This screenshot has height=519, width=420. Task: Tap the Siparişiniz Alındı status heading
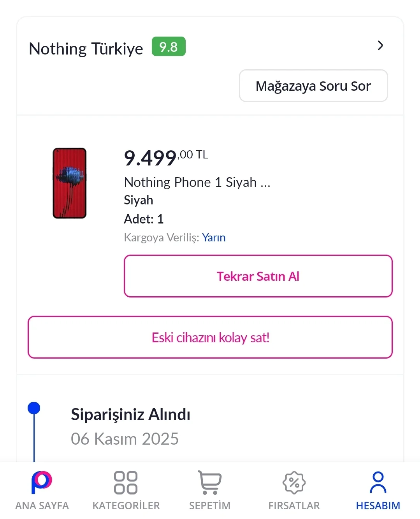click(x=130, y=415)
